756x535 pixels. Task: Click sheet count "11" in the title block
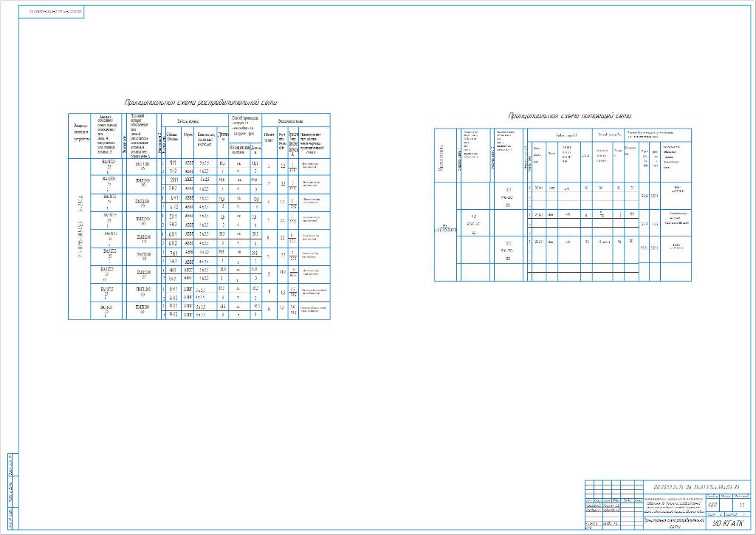point(742,505)
